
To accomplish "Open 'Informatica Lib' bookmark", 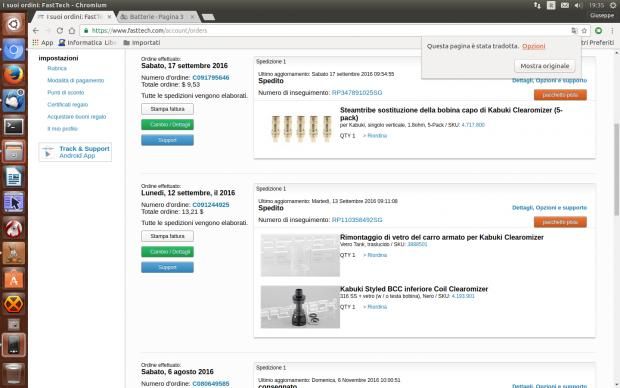I will pos(87,42).
